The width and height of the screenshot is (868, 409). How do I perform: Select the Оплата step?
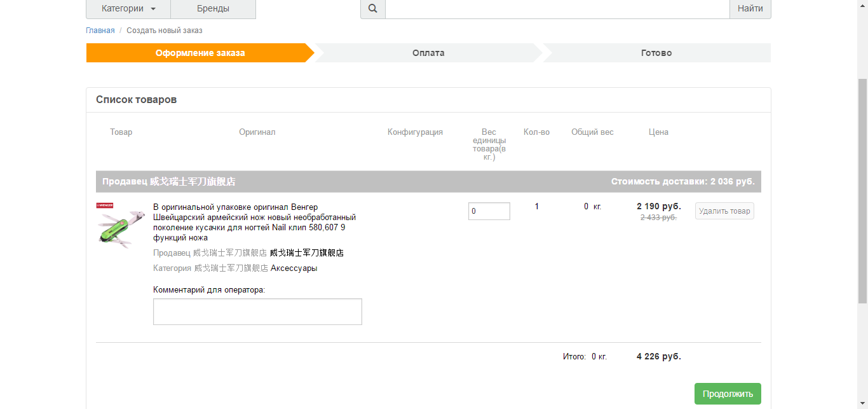point(428,53)
